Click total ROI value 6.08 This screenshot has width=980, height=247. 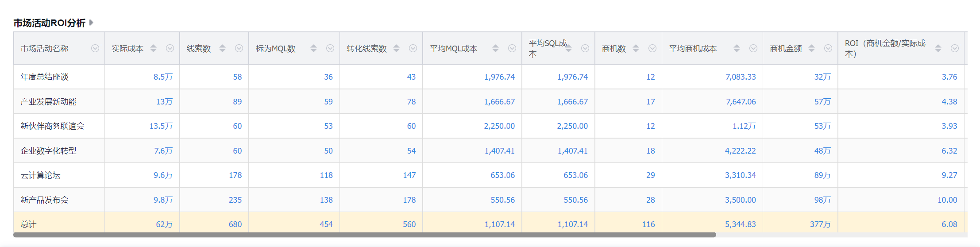point(949,224)
